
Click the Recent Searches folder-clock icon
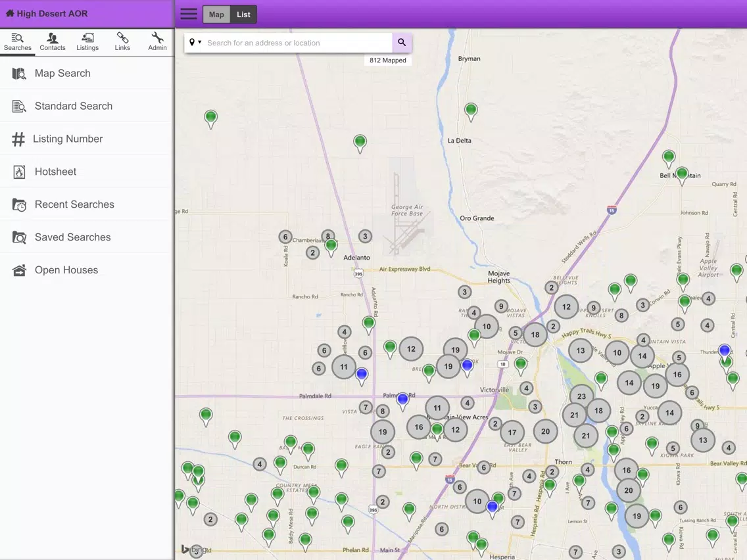click(x=19, y=205)
